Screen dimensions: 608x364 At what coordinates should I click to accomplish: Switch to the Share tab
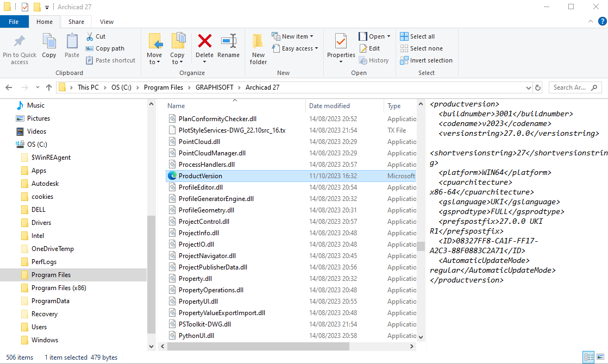[x=77, y=22]
